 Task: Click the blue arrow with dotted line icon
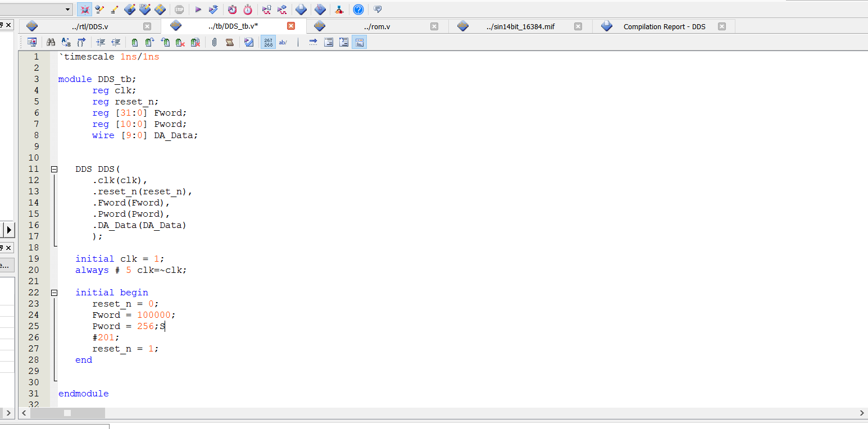pyautogui.click(x=313, y=42)
